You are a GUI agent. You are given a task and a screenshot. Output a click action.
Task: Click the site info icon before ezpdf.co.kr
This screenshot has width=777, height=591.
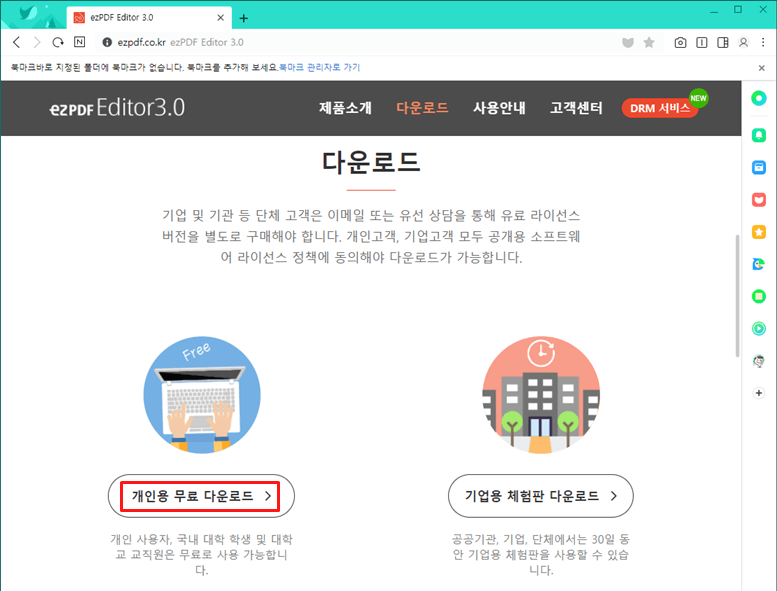[x=107, y=43]
